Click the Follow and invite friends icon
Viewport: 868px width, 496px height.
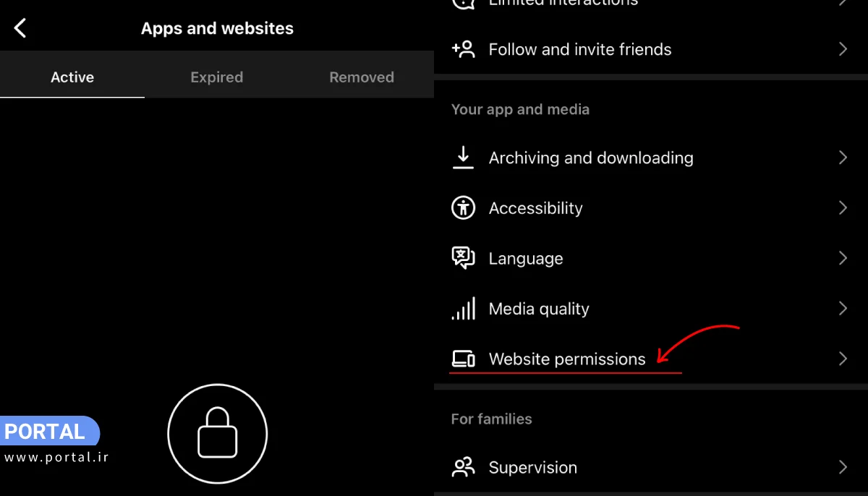(x=463, y=49)
